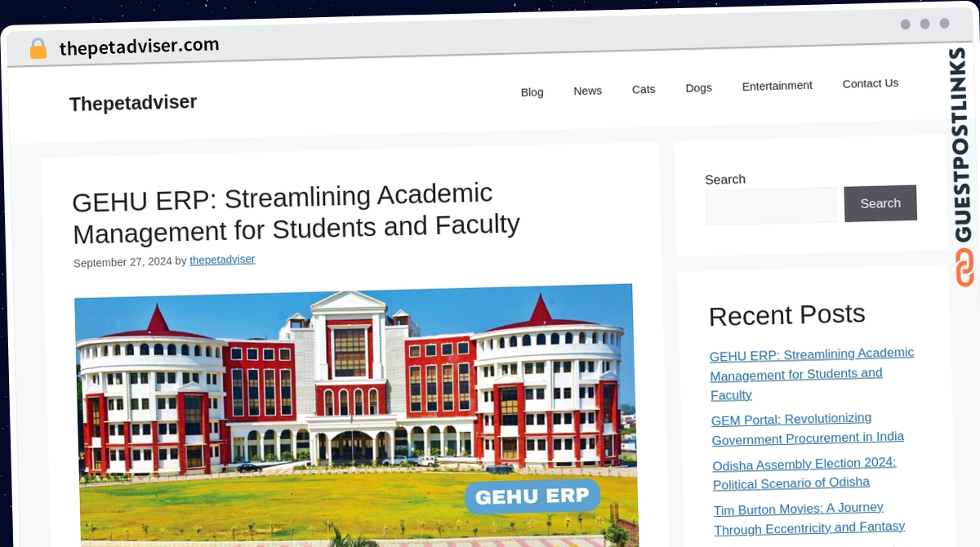Go to the News menu item
Screen dimensions: 980x547
[x=587, y=91]
